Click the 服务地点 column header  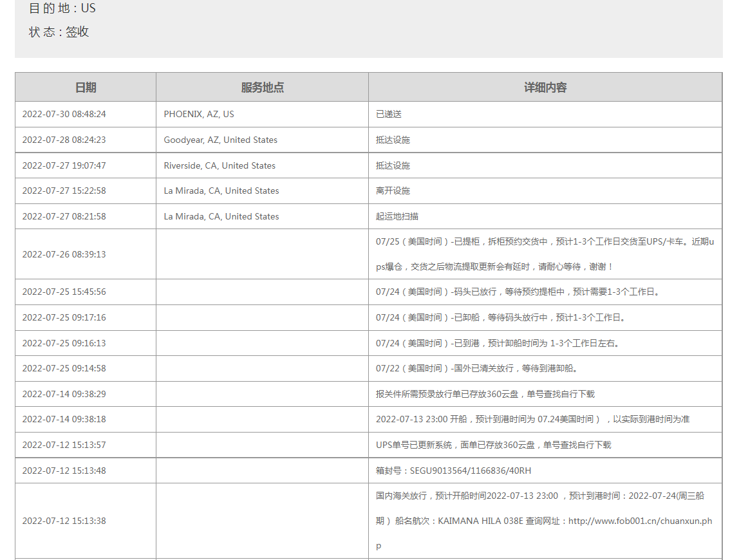262,88
